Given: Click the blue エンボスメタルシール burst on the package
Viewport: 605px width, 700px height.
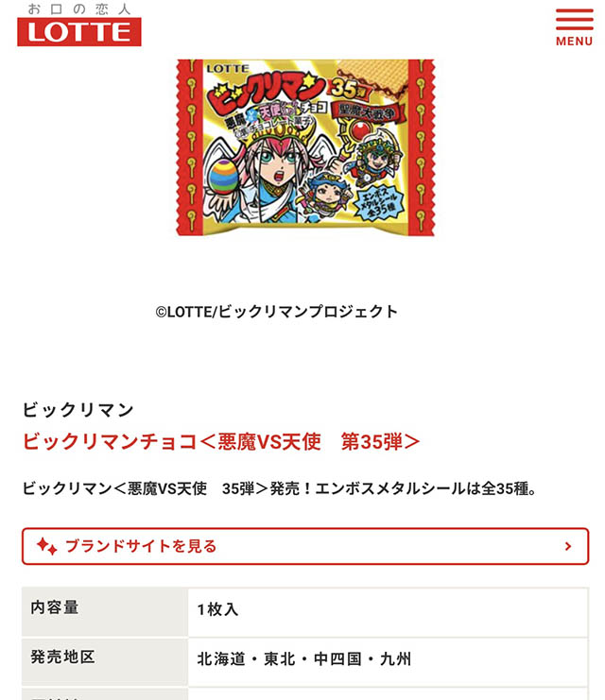Looking at the screenshot, I should 379,202.
